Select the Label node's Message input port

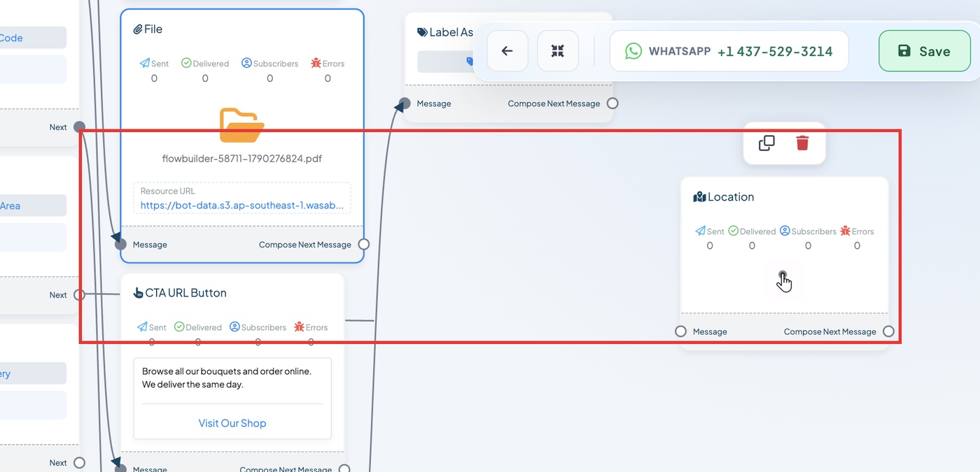click(x=405, y=103)
